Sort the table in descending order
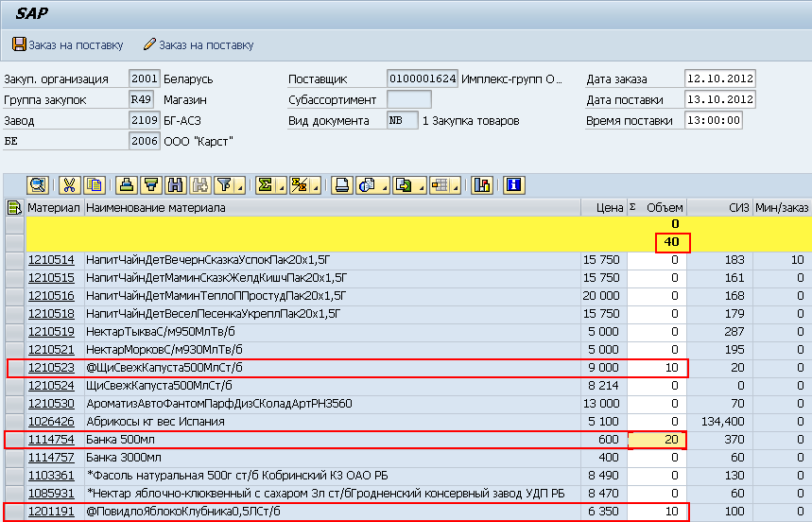This screenshot has width=812, height=522. (x=151, y=185)
